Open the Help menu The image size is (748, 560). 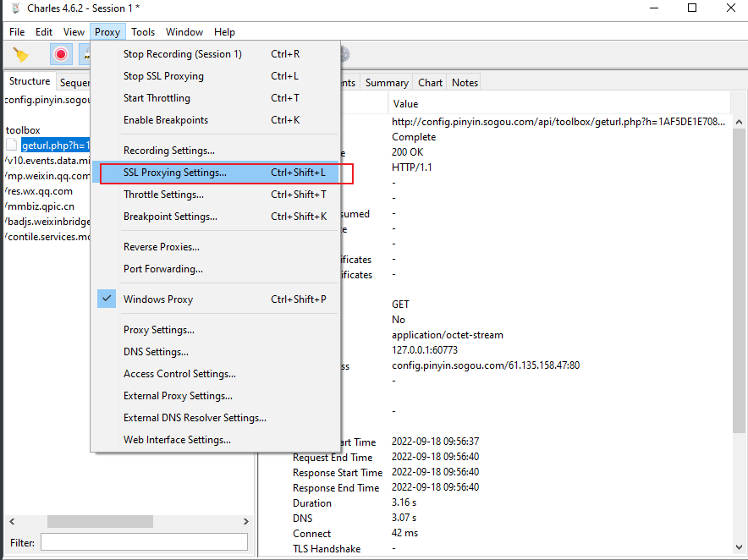pyautogui.click(x=224, y=32)
